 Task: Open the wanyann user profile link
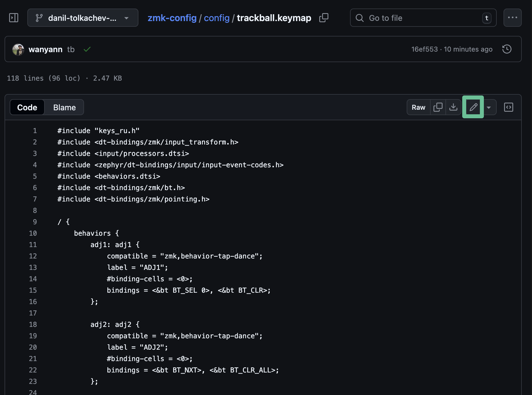click(45, 49)
